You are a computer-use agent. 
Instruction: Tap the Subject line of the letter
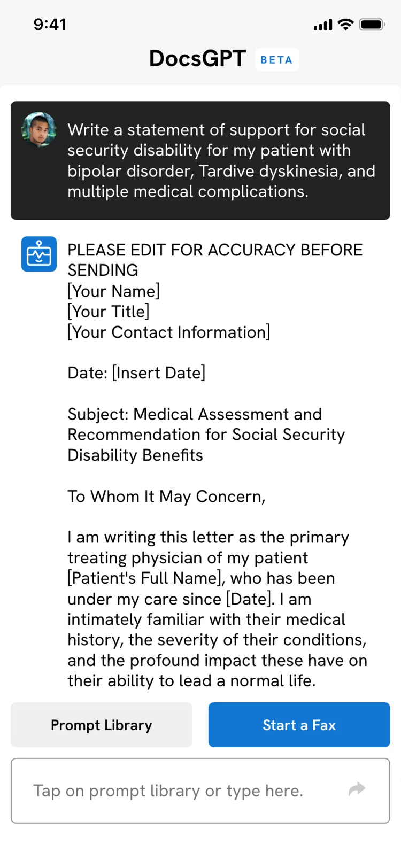(x=206, y=435)
